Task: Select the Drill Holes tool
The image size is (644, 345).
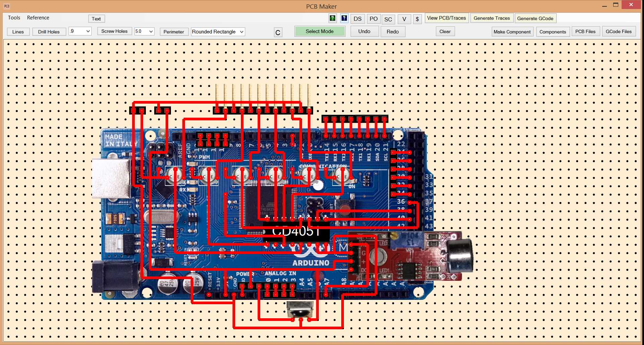Action: point(49,32)
